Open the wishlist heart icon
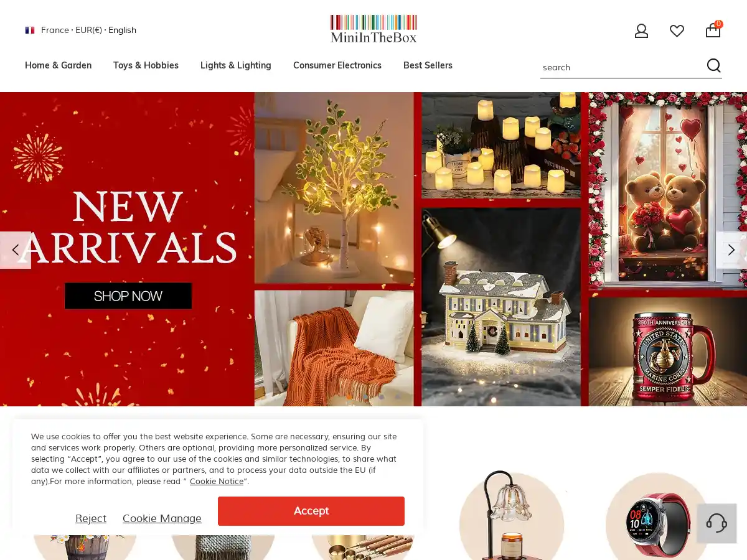Viewport: 747px width, 560px height. click(677, 30)
